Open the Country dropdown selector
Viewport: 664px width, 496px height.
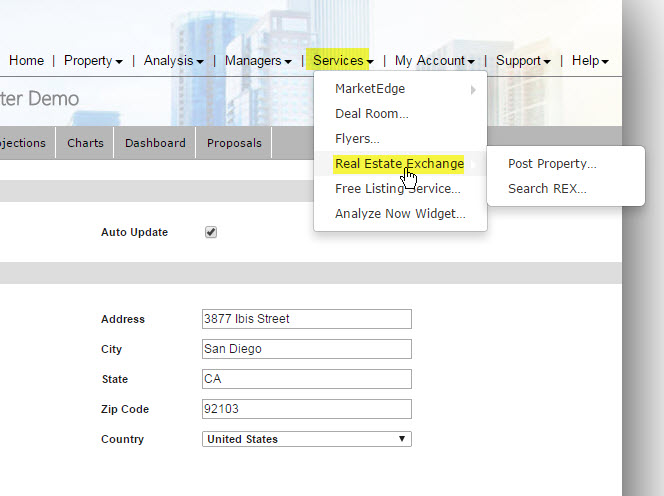(x=306, y=439)
